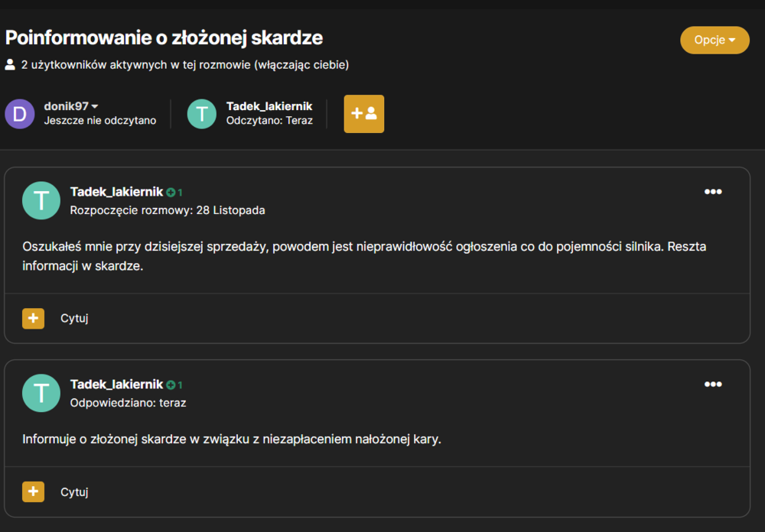Click the 'Odpowiedziano: teraz' timestamp

pyautogui.click(x=128, y=403)
